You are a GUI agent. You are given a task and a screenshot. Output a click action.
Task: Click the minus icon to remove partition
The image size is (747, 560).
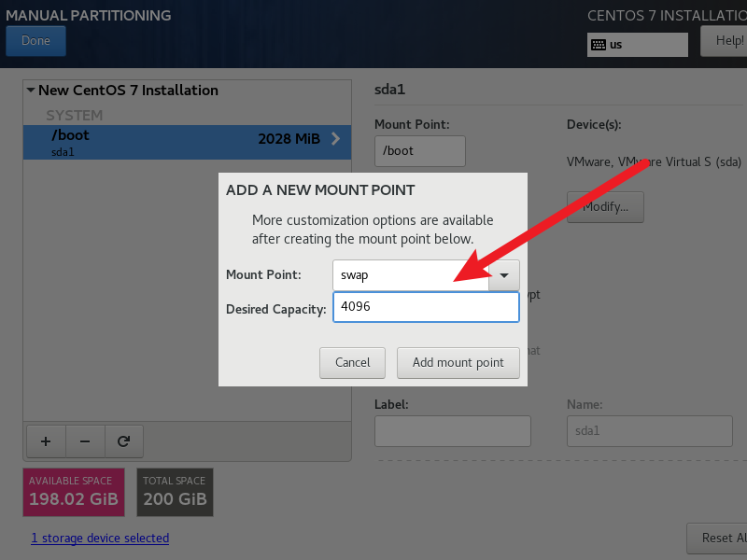(85, 441)
